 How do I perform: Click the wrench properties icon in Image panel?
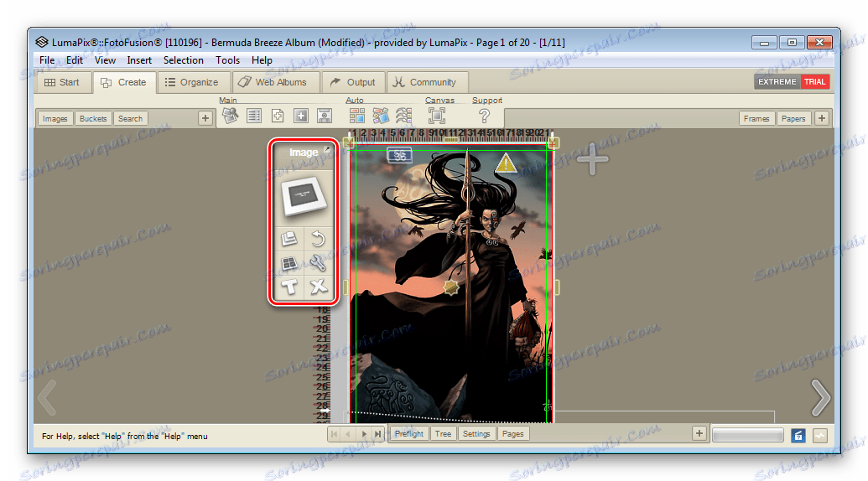tap(319, 262)
